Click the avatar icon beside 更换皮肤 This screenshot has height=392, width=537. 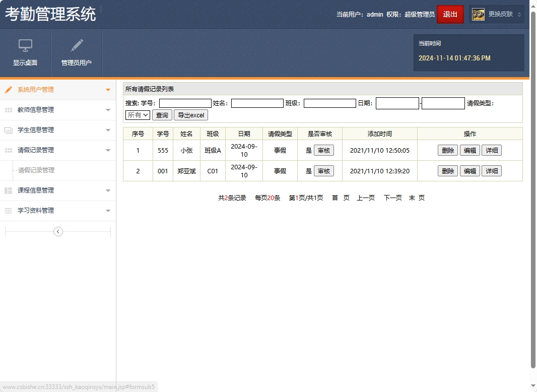[x=478, y=14]
